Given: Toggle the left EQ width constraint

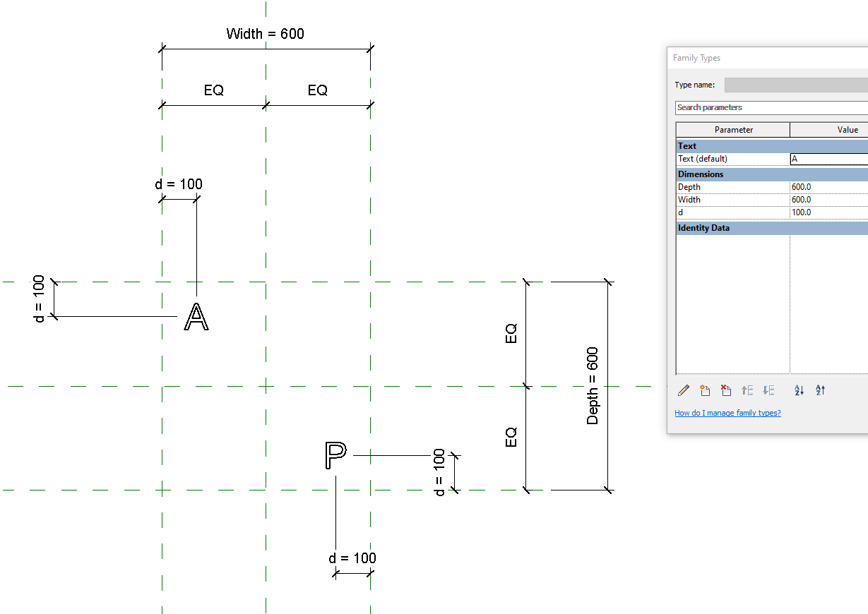Looking at the screenshot, I should pos(214,90).
